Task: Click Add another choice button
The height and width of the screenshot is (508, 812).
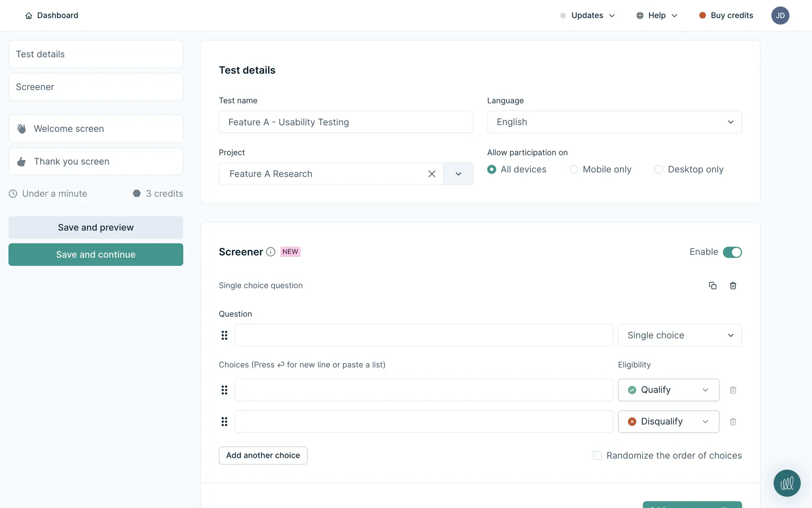Action: (x=263, y=456)
